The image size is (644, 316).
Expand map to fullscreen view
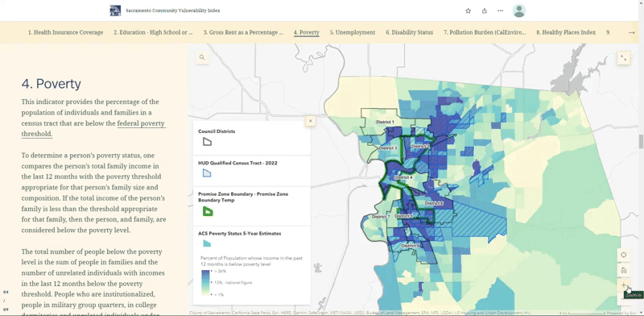(623, 58)
